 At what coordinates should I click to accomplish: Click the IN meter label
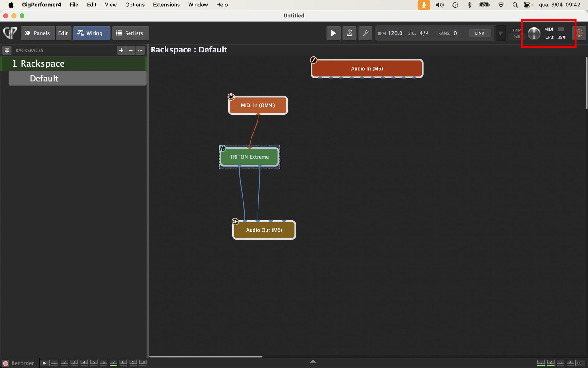pyautogui.click(x=45, y=363)
